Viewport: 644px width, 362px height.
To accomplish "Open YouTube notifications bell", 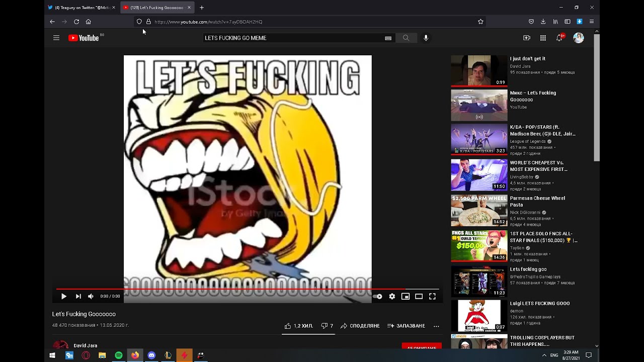I will point(559,38).
